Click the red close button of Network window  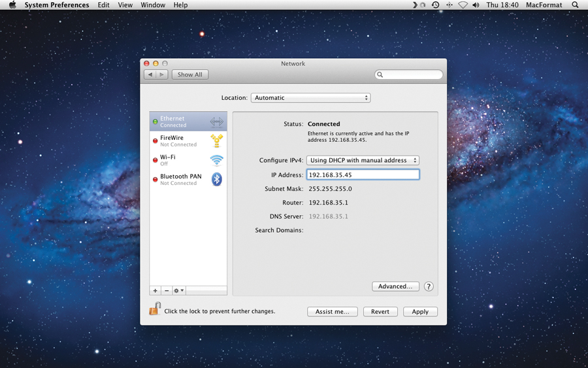(146, 63)
